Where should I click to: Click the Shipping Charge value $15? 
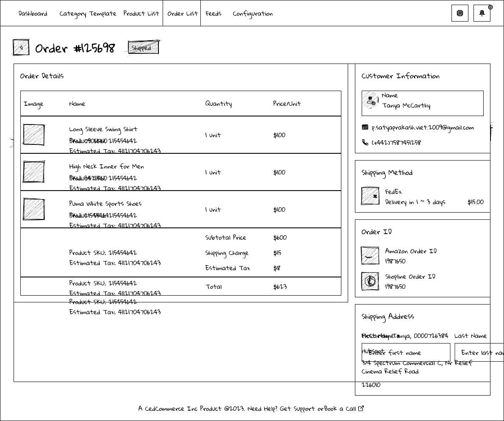pyautogui.click(x=277, y=253)
